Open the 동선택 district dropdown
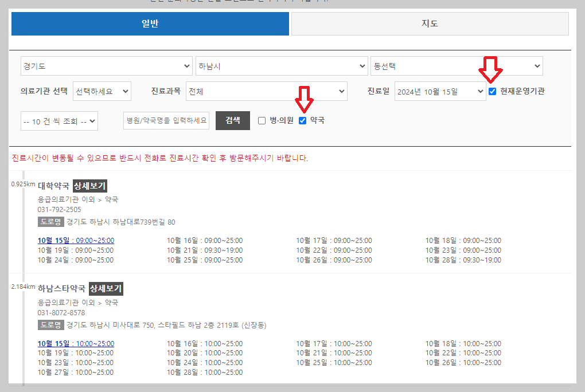 click(x=457, y=66)
